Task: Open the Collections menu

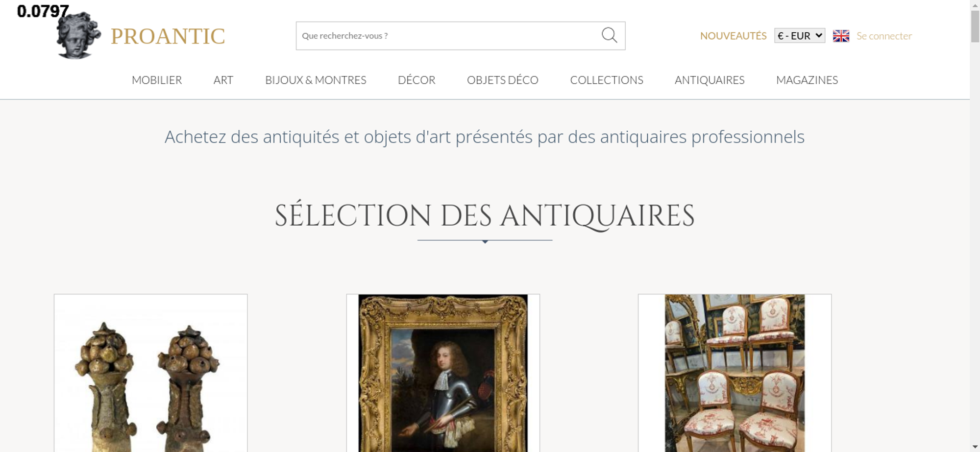Action: pyautogui.click(x=607, y=80)
